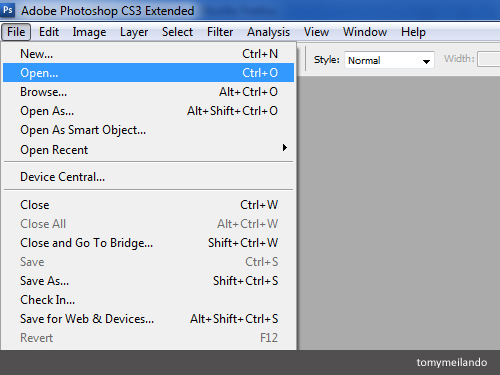This screenshot has width=500, height=375.
Task: Choose Open As... menu entry
Action: pos(148,111)
